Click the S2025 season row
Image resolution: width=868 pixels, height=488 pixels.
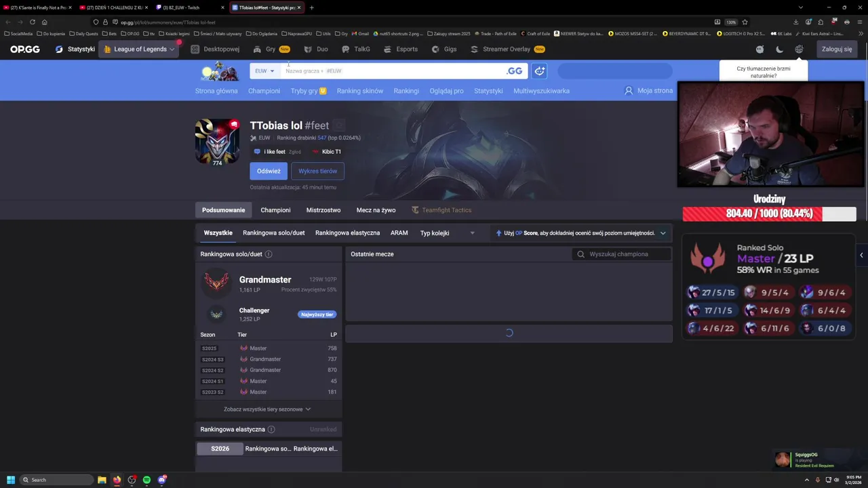pos(269,348)
